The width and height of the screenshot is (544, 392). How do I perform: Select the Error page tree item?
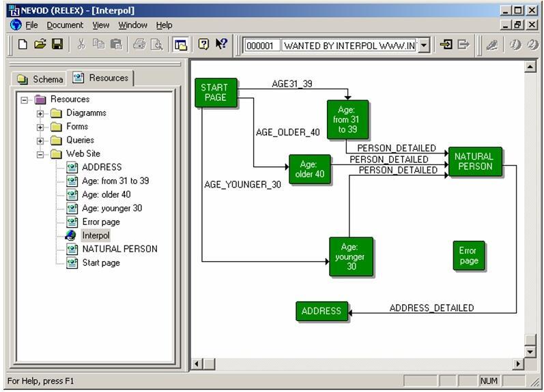pyautogui.click(x=100, y=222)
